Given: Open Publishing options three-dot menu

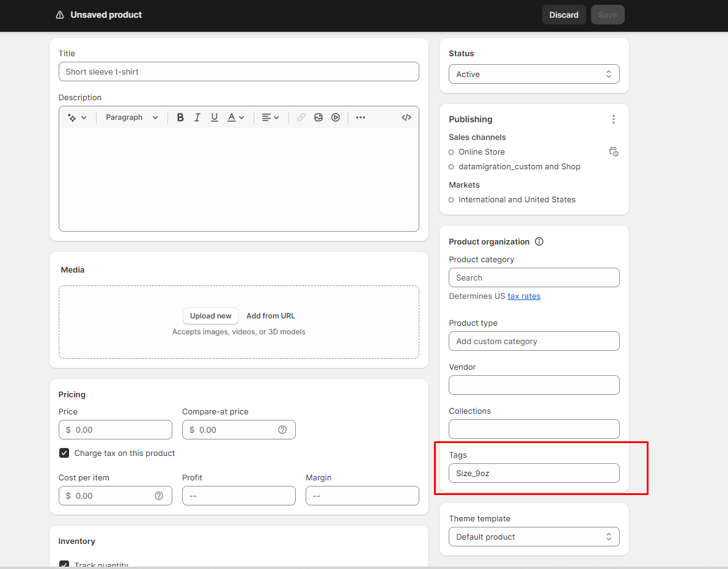Looking at the screenshot, I should [613, 119].
